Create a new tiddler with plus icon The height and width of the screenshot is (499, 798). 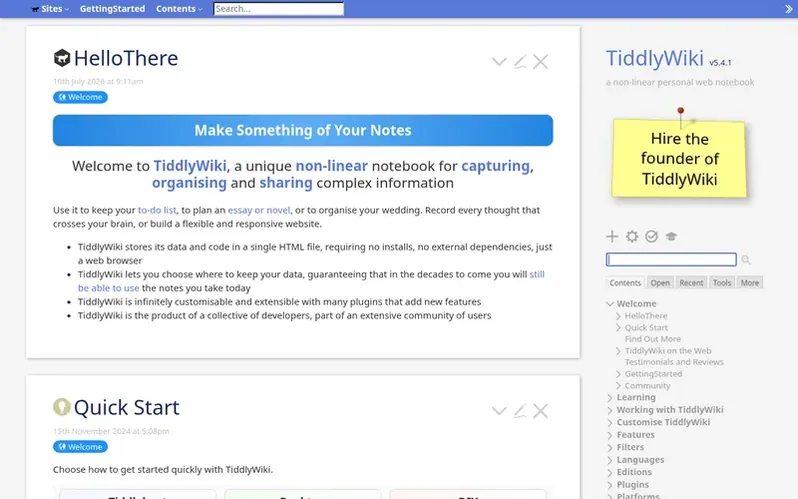tap(612, 236)
